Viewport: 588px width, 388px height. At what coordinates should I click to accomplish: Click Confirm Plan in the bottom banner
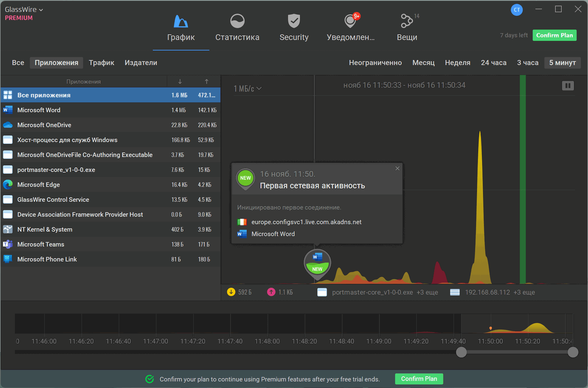(419, 379)
